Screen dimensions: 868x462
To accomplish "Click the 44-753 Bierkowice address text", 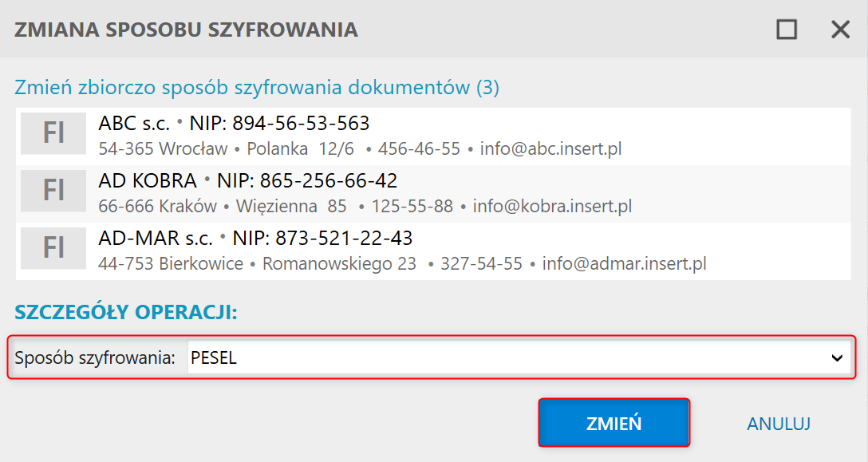I will (x=171, y=263).
